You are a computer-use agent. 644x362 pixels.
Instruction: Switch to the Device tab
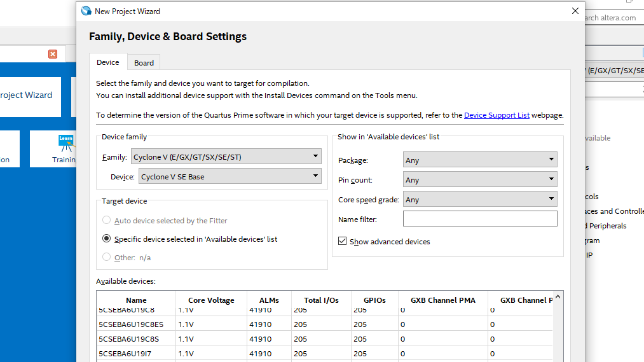pos(108,62)
